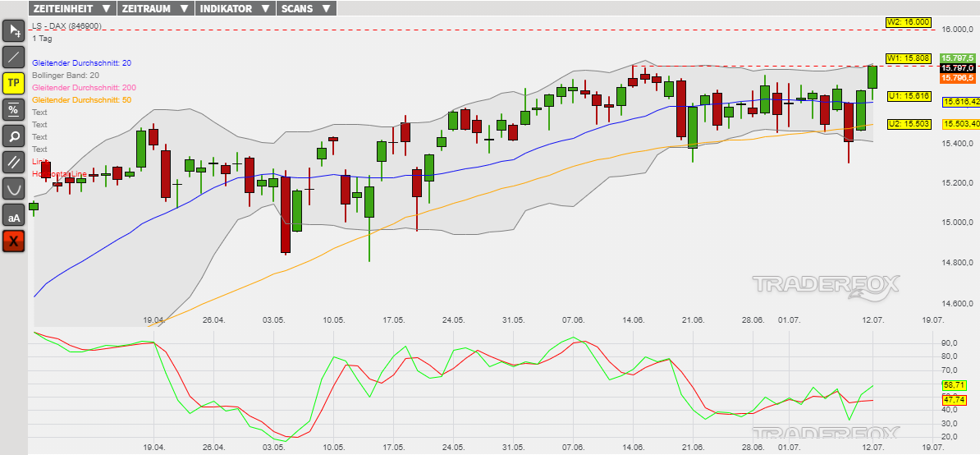Open the ZEITEINHEIT dropdown menu

(71, 9)
